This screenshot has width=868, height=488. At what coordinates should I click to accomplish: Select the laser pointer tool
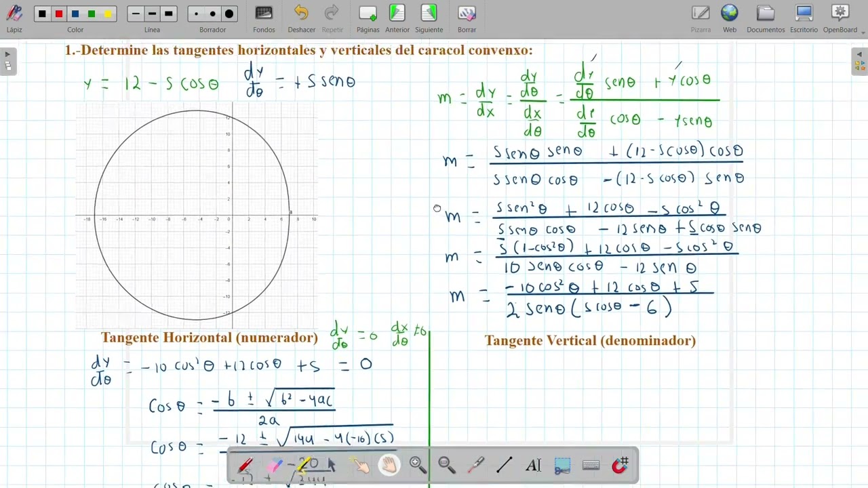click(476, 465)
